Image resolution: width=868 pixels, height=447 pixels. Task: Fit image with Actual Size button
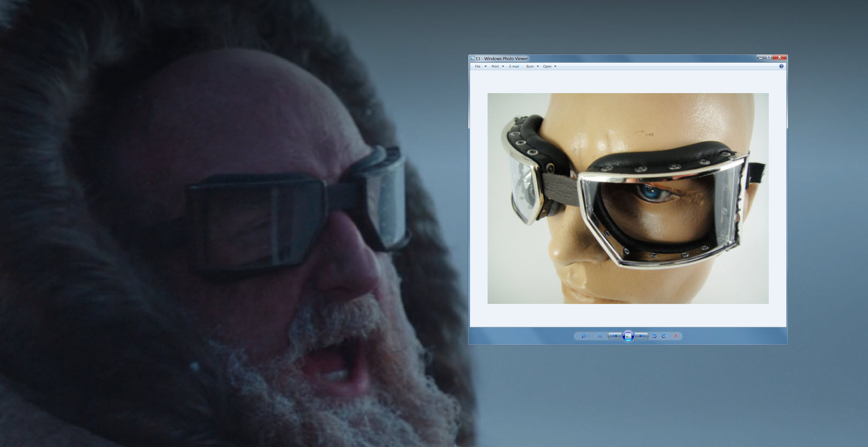(x=600, y=336)
